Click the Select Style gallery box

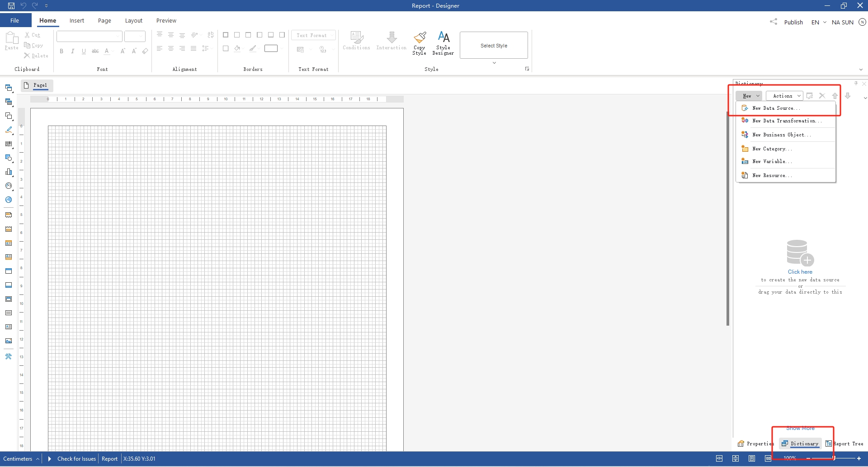(x=494, y=45)
